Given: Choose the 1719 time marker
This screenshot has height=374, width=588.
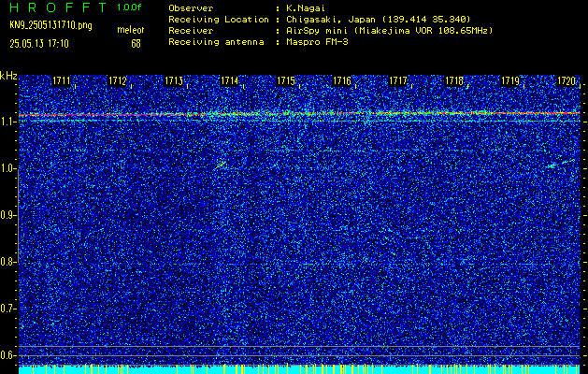Looking at the screenshot, I should tap(510, 80).
